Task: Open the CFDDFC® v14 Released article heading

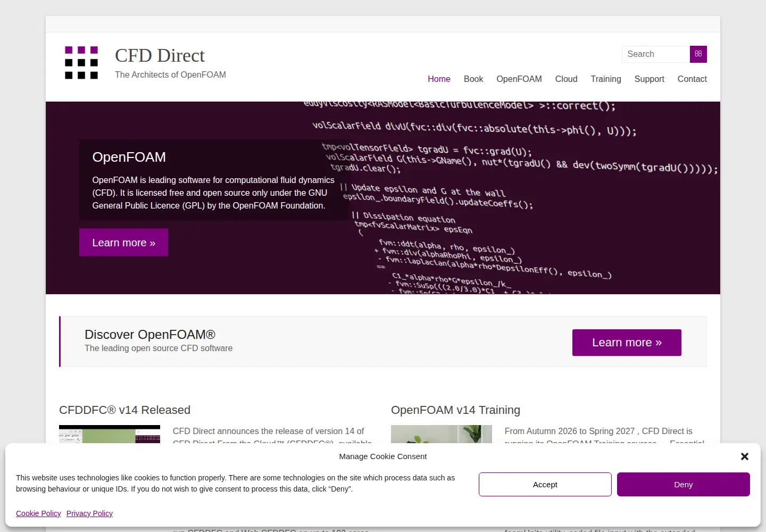Action: 124,410
